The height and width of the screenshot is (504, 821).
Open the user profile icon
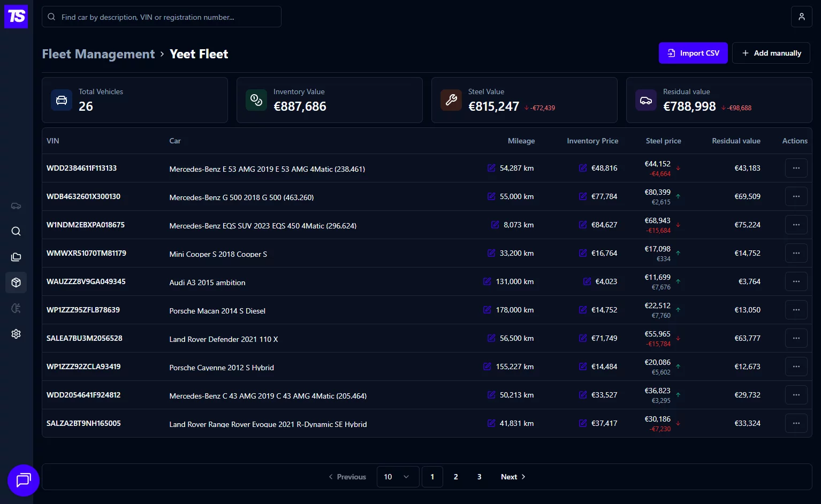pyautogui.click(x=802, y=17)
